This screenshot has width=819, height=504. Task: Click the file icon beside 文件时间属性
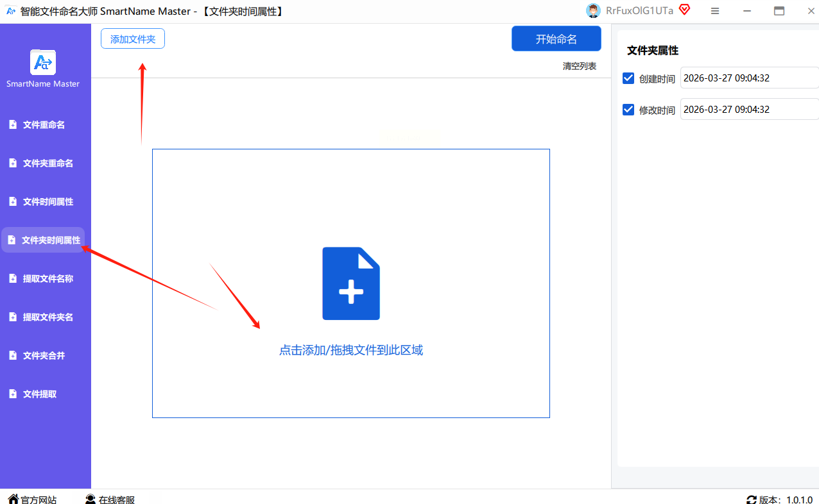point(13,202)
